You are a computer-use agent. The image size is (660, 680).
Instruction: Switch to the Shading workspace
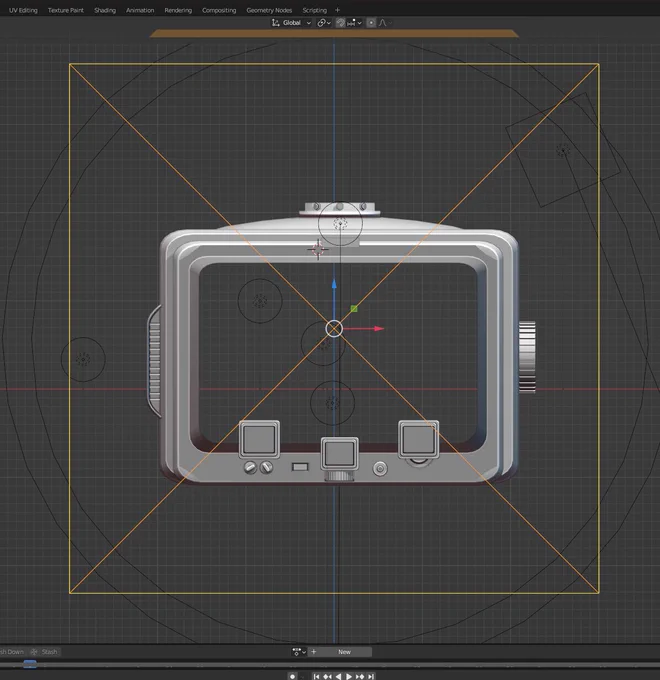point(105,10)
